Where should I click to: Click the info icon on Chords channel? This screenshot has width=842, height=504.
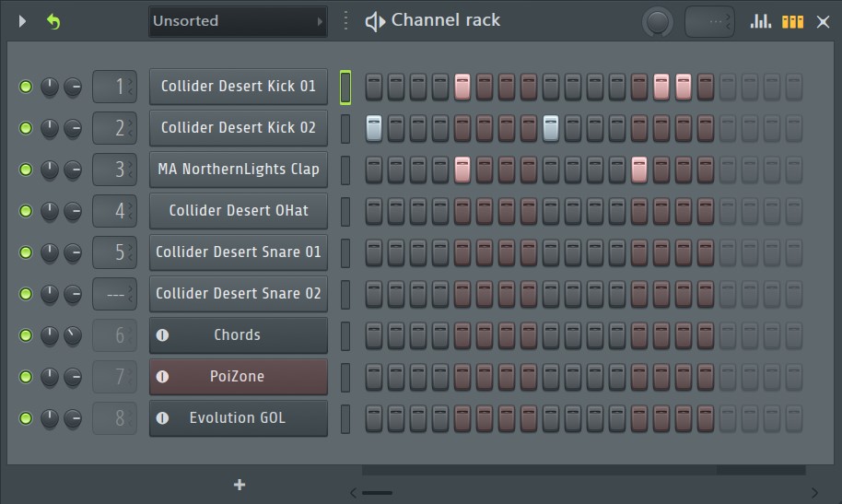pos(163,335)
